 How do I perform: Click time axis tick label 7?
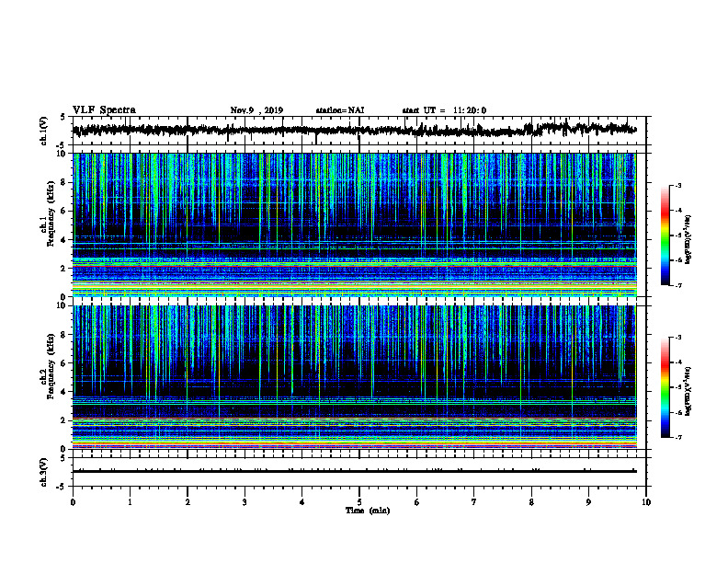[474, 502]
